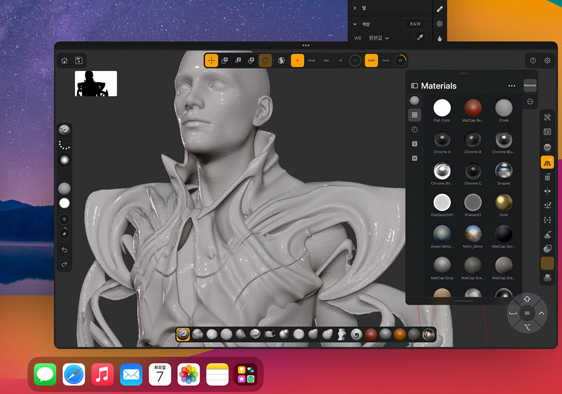The height and width of the screenshot is (394, 562).
Task: Click the droplet icon in background window
Action: click(440, 39)
